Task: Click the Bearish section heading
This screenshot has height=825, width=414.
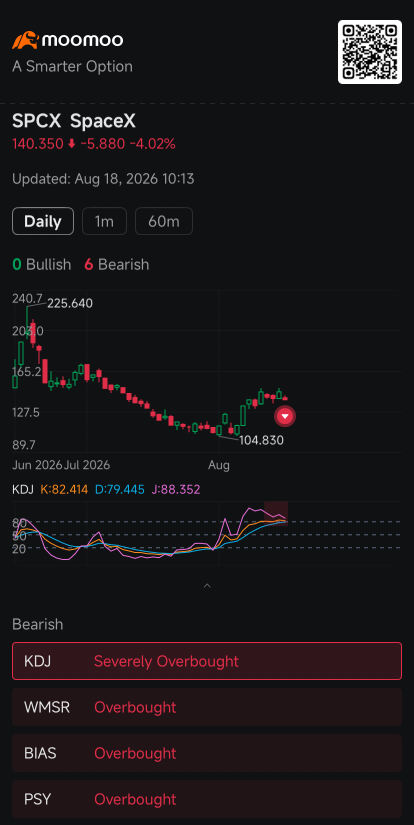Action: 37,625
